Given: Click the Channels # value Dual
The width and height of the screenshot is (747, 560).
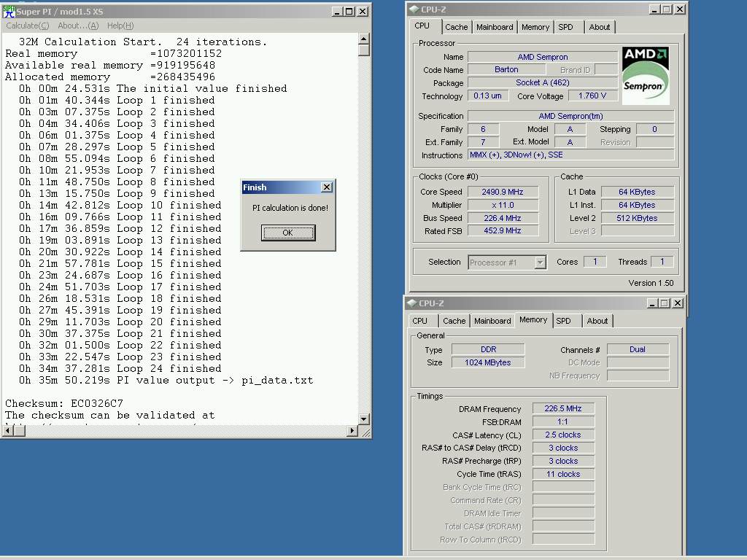Looking at the screenshot, I should point(638,349).
